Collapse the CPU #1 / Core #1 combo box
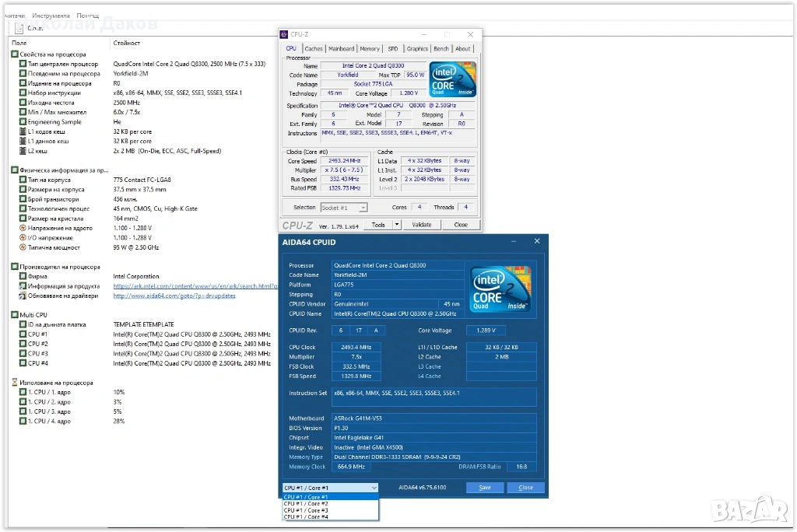Image resolution: width=797 pixels, height=532 pixels. click(x=374, y=488)
